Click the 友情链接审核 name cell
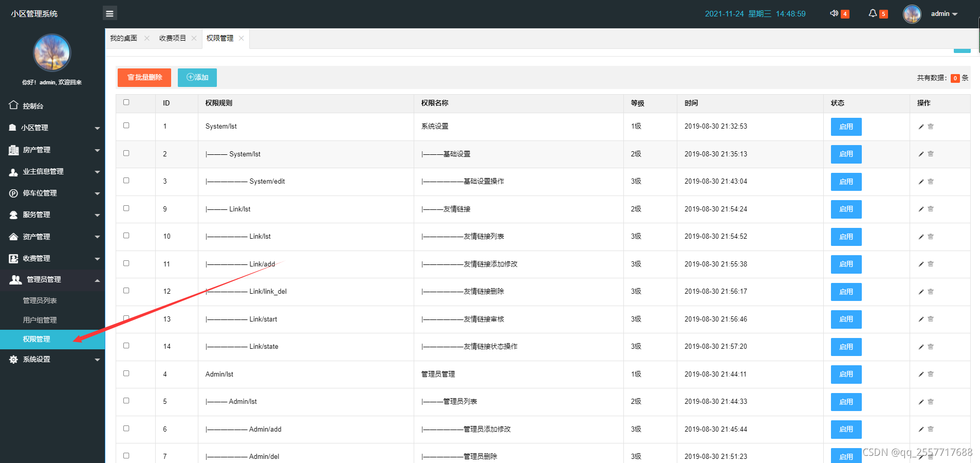 (519, 319)
